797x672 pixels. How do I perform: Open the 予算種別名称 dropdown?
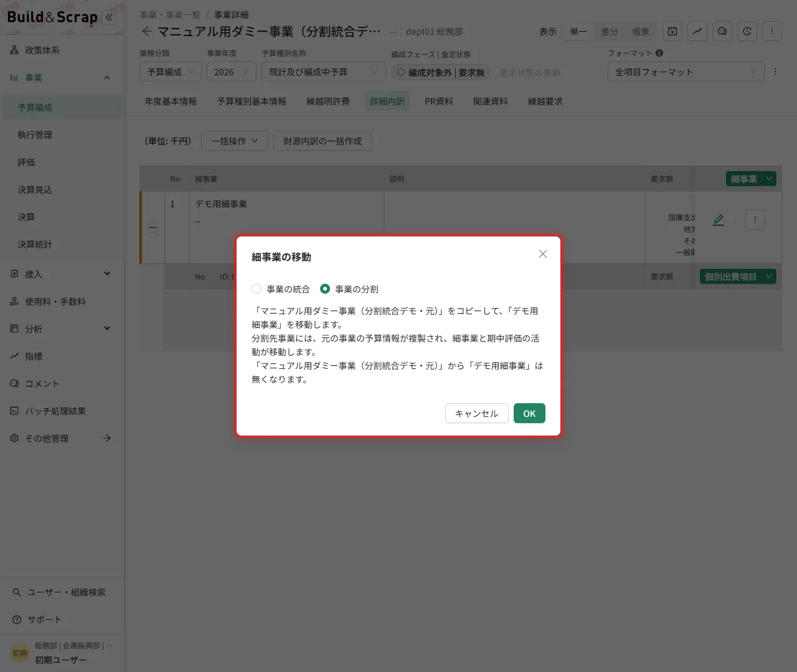pos(324,72)
